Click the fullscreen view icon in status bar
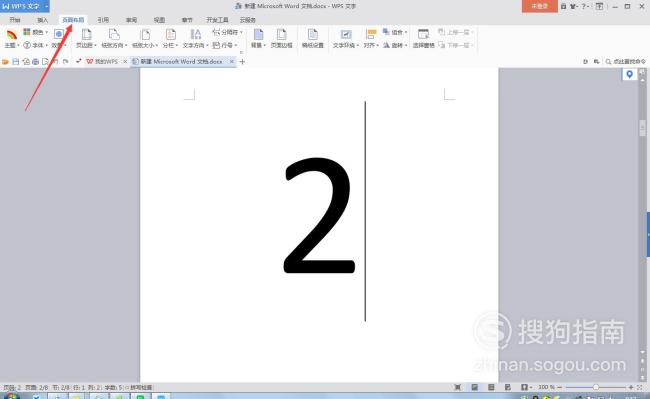The height and width of the screenshot is (399, 650). [458, 387]
